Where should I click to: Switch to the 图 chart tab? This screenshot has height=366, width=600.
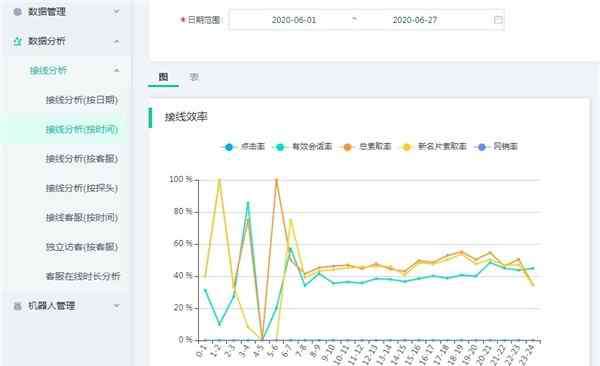[x=163, y=77]
